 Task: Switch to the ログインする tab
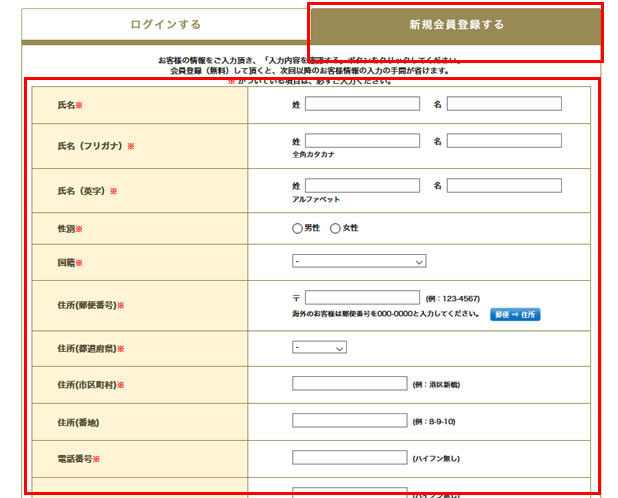click(166, 24)
